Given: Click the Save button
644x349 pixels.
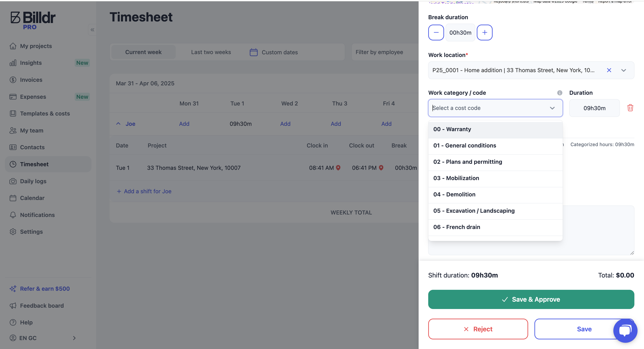Looking at the screenshot, I should point(584,329).
